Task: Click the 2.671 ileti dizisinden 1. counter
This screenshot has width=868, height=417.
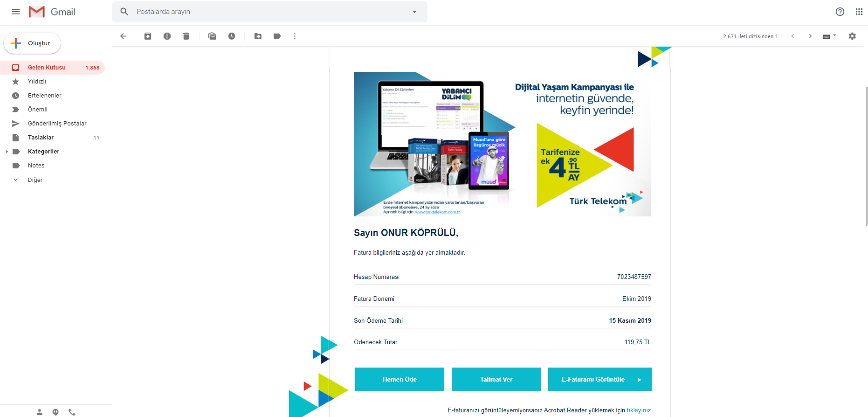Action: coord(751,36)
